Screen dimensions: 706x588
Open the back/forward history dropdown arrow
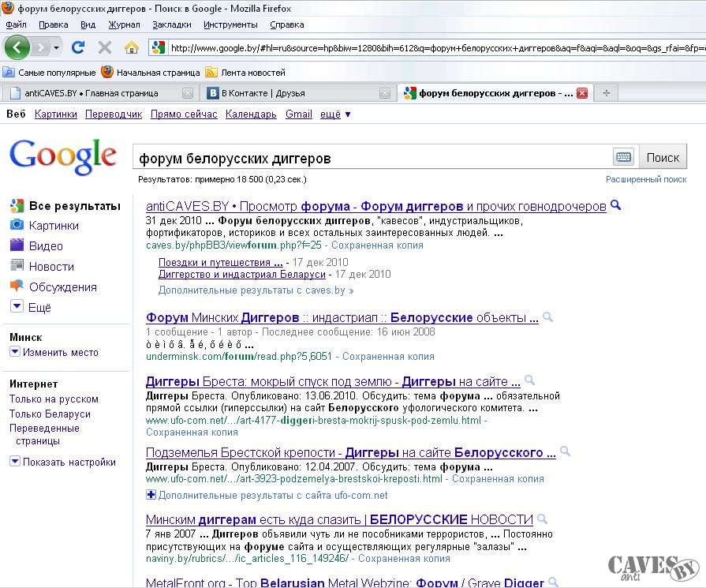(x=56, y=47)
